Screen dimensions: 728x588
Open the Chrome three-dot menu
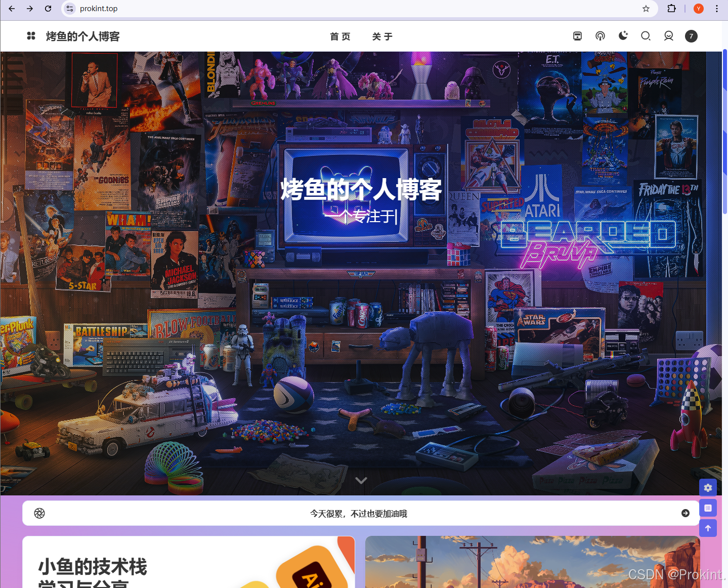click(x=717, y=9)
